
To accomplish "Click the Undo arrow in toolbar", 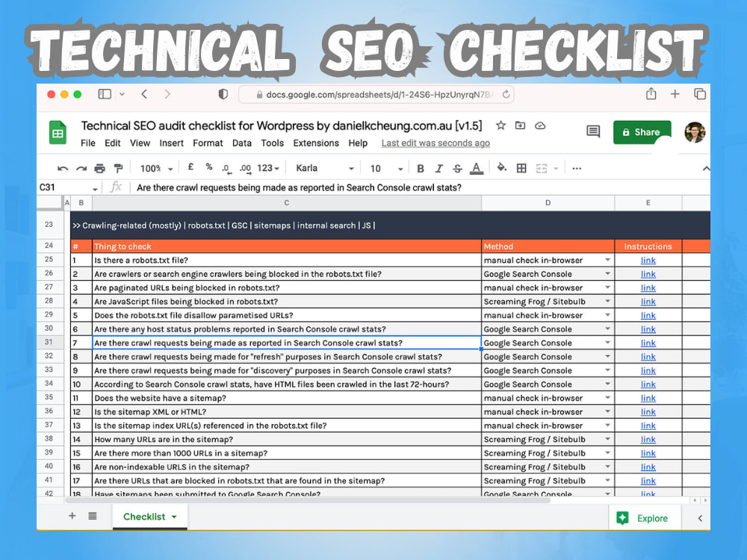I will (63, 169).
